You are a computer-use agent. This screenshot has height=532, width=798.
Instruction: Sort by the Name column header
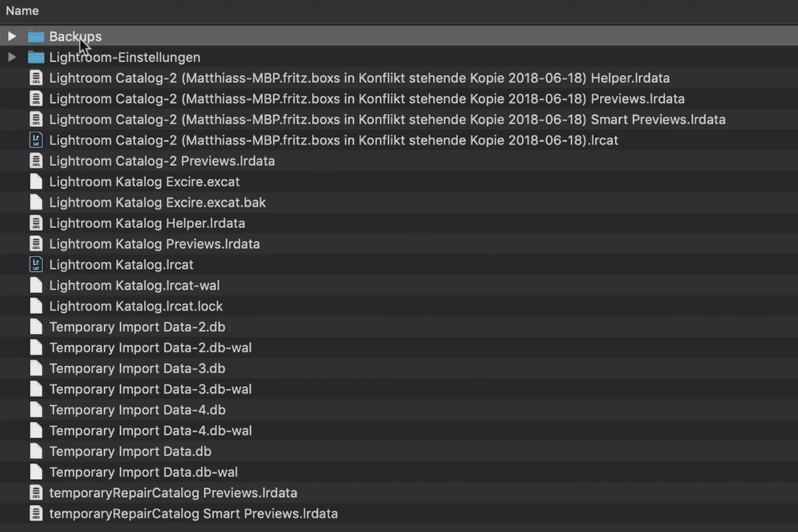pyautogui.click(x=22, y=11)
